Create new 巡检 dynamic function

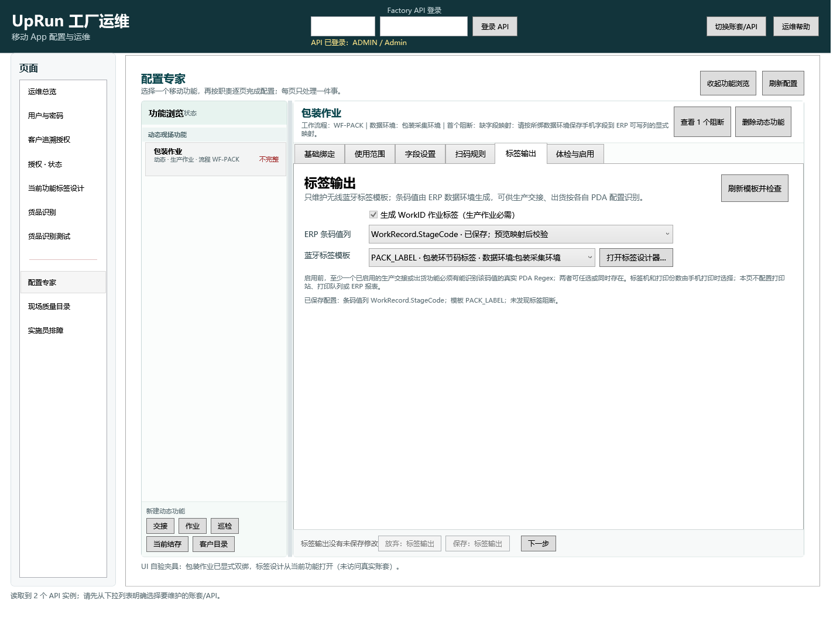click(x=225, y=526)
